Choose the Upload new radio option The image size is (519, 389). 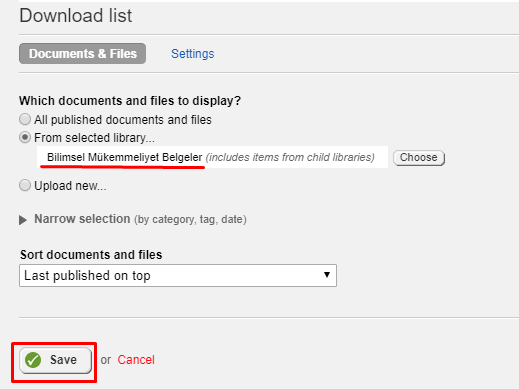coord(25,185)
